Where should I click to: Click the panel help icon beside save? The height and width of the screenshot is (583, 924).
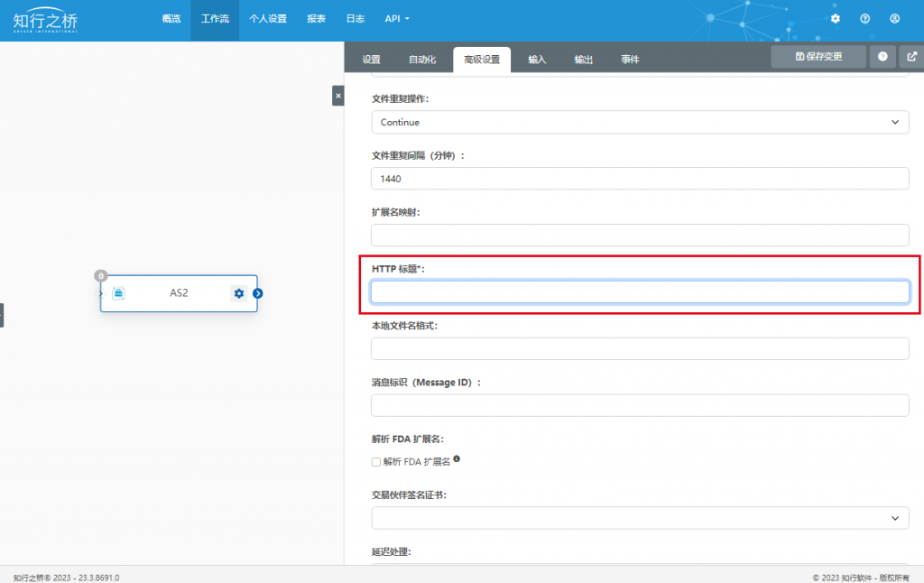click(x=882, y=57)
